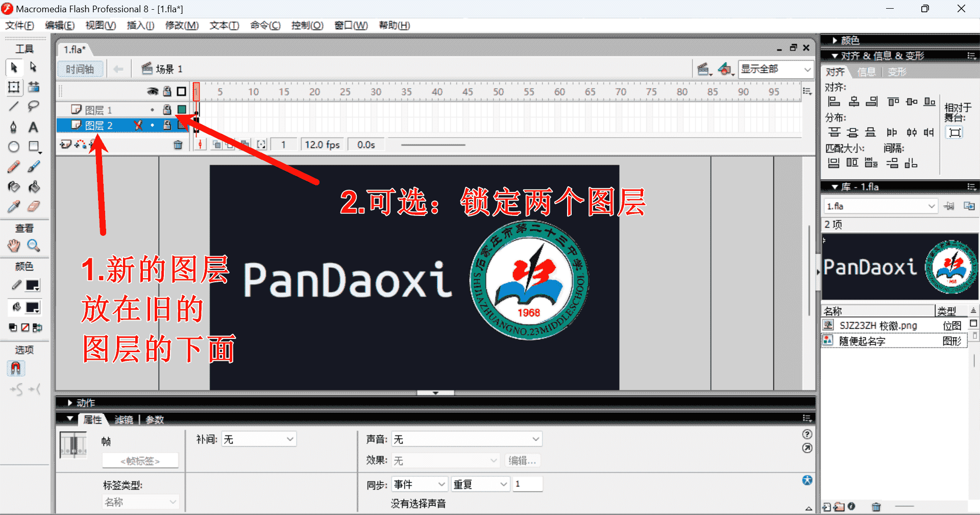Delete layer using timeline trash icon

(x=178, y=145)
